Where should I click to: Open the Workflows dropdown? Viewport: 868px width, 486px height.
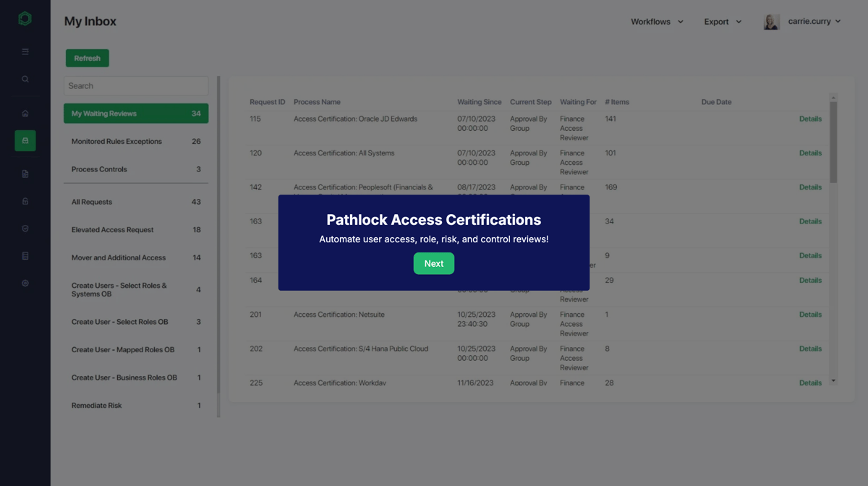(657, 22)
